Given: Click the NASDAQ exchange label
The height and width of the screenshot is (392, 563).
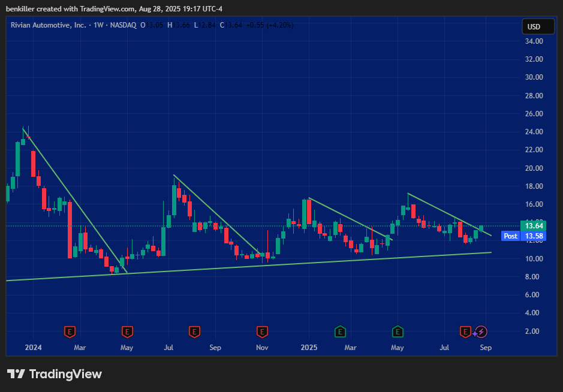Looking at the screenshot, I should coord(123,25).
